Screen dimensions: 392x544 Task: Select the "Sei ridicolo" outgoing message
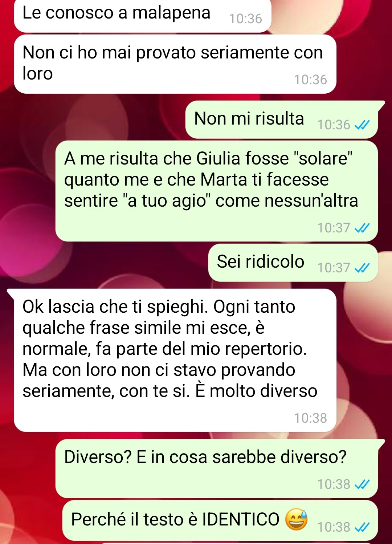[x=293, y=263]
